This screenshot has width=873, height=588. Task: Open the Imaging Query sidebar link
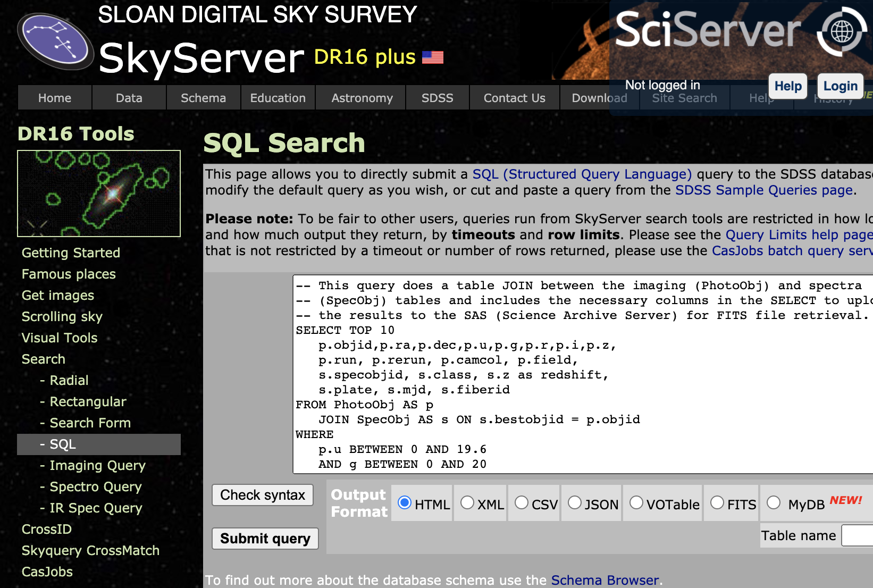(98, 465)
